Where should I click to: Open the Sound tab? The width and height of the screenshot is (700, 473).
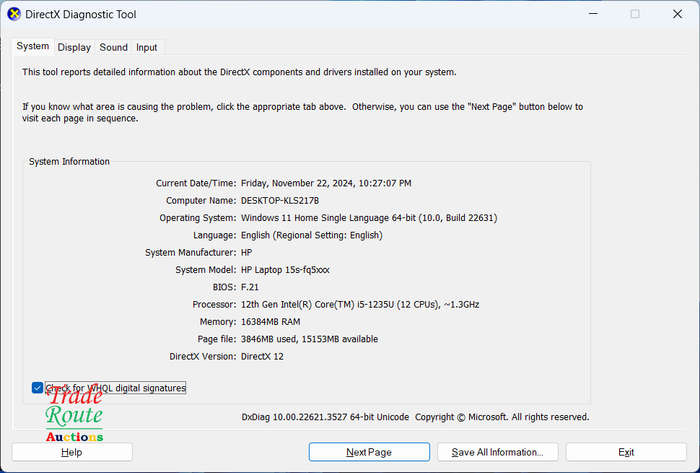coord(113,47)
